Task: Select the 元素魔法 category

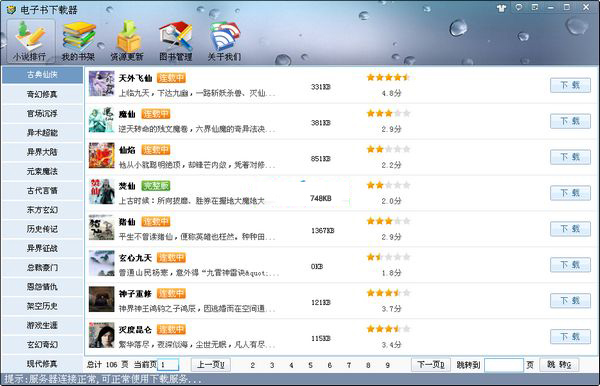Action: point(42,171)
